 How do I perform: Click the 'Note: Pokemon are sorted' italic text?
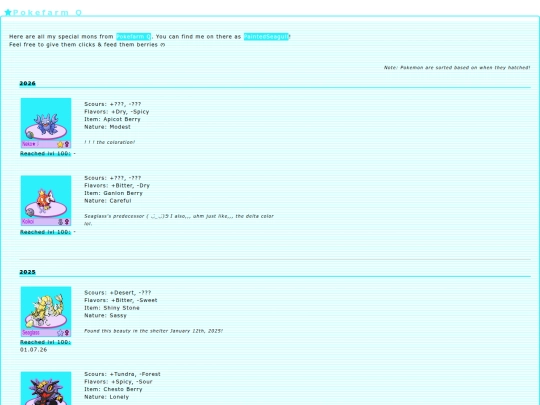(x=457, y=68)
